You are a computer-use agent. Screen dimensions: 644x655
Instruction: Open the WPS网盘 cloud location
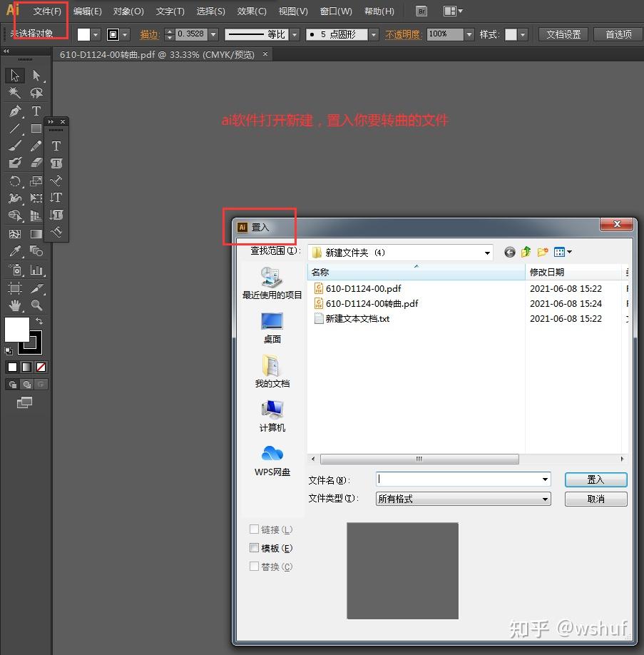tap(272, 460)
